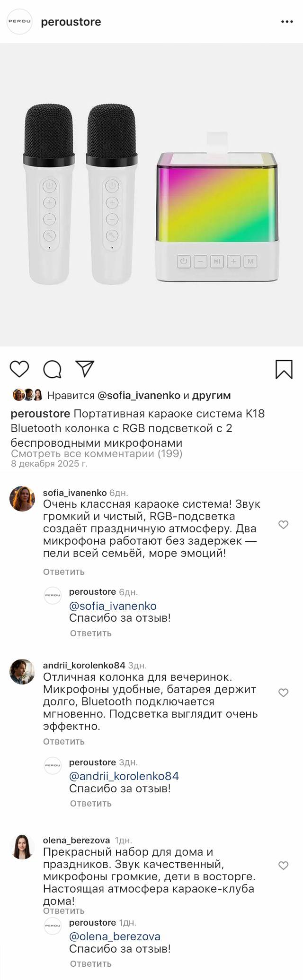Open the @sofia_ivanenko mention link
Viewport: 303px width, 980px height.
point(113,606)
